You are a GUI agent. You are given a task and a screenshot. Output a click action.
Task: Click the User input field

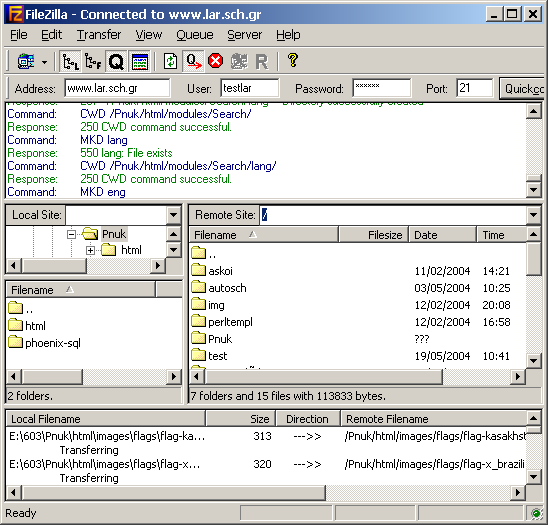pos(250,88)
